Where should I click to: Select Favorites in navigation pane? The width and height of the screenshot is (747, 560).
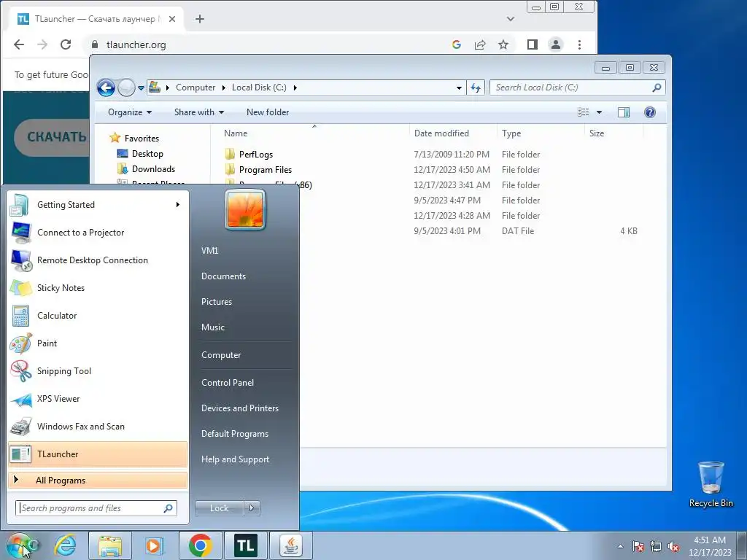coord(142,138)
